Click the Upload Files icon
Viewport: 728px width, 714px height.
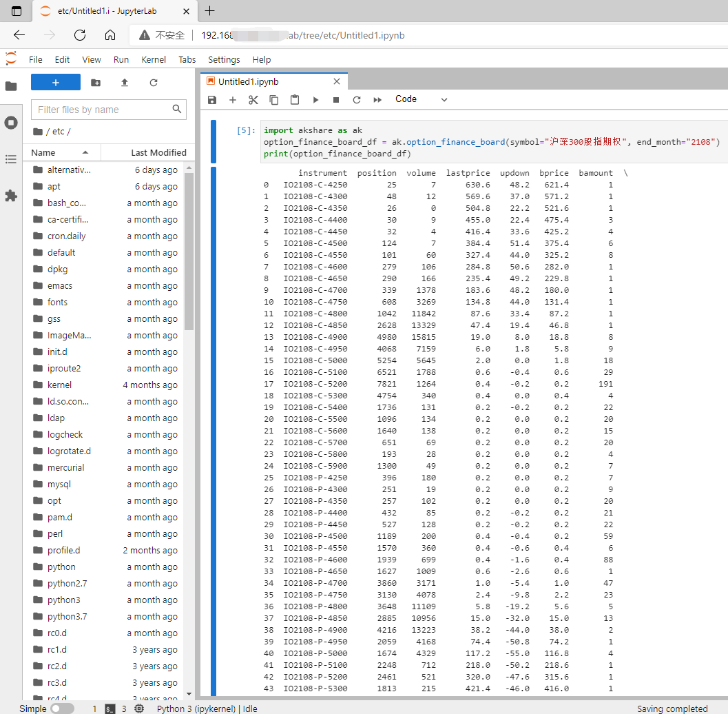[x=125, y=83]
